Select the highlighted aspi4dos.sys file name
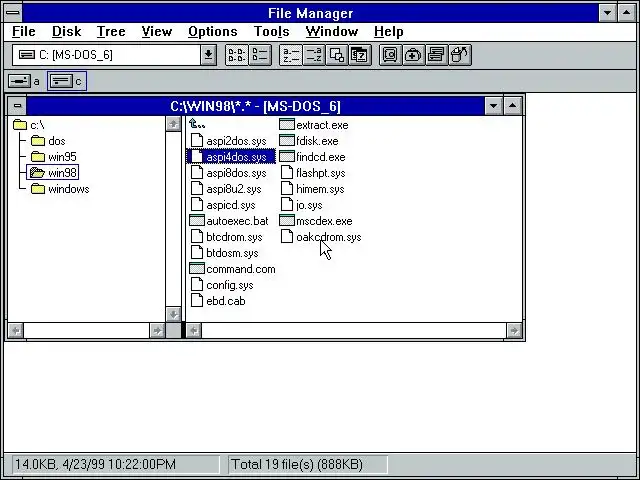The width and height of the screenshot is (640, 480). 236,157
